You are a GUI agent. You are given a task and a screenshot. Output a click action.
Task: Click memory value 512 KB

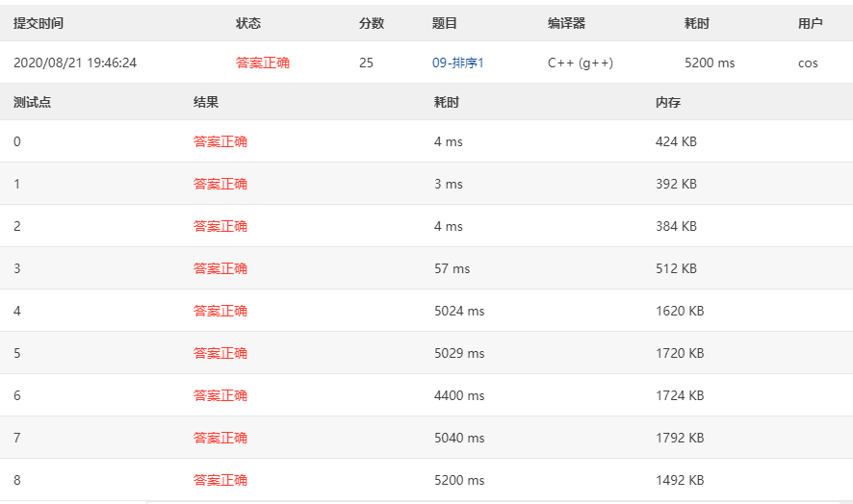676,268
